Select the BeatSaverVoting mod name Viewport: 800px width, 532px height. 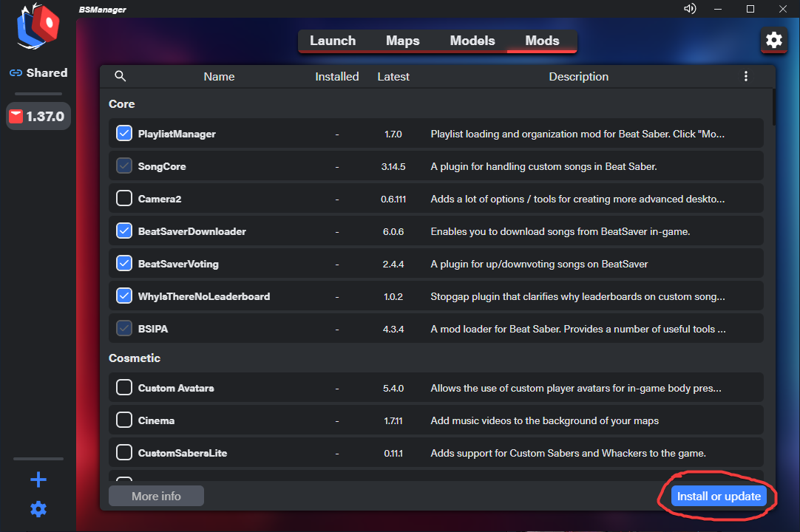[x=178, y=265]
